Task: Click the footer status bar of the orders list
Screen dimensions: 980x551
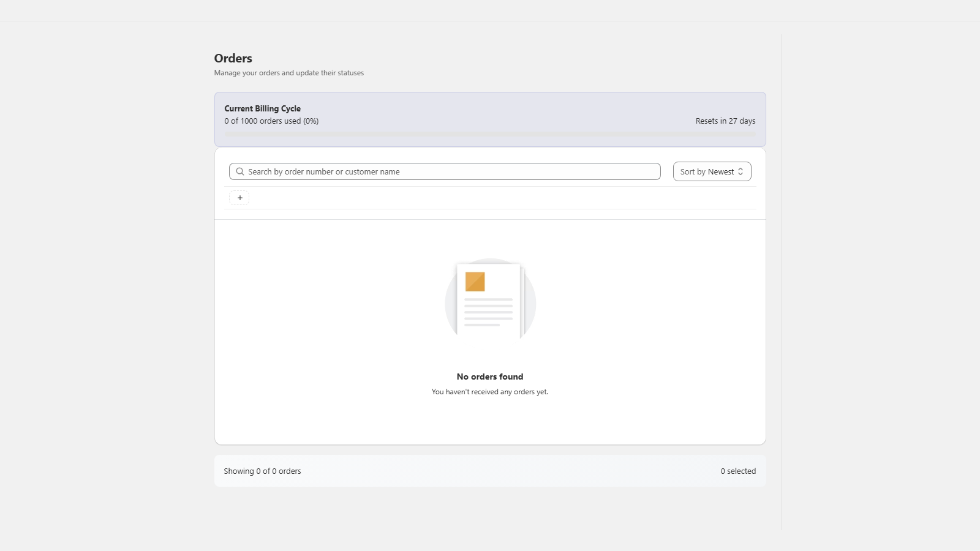Action: tap(489, 471)
